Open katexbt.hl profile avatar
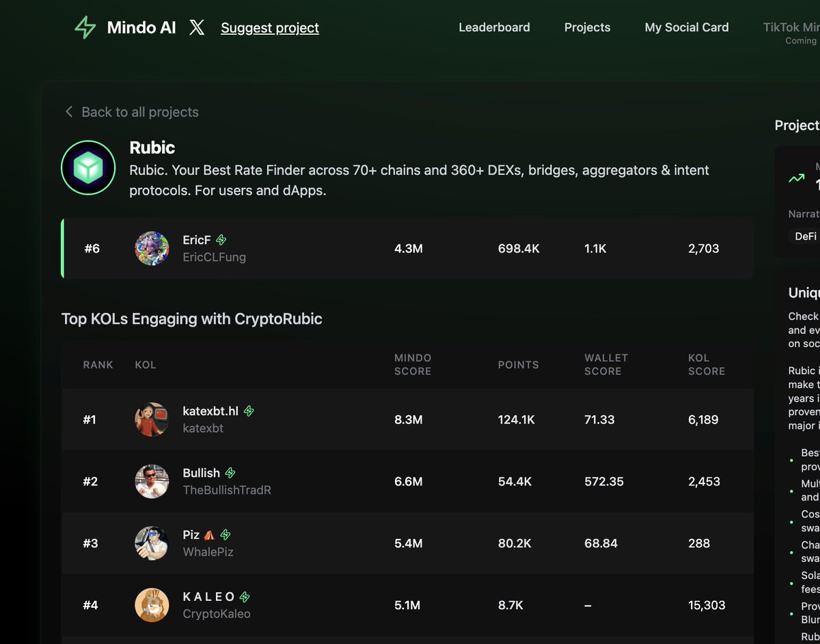This screenshot has width=820, height=644. (x=152, y=419)
